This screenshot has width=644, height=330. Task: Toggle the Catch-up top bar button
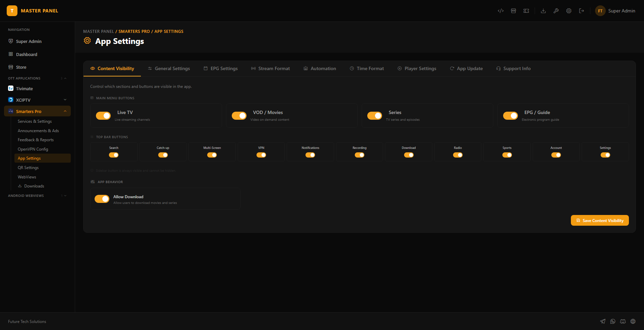163,155
